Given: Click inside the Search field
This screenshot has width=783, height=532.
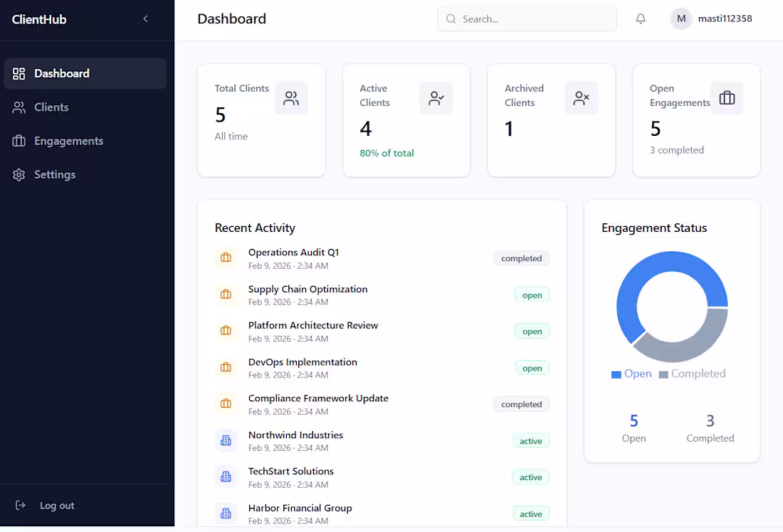Looking at the screenshot, I should tap(527, 18).
